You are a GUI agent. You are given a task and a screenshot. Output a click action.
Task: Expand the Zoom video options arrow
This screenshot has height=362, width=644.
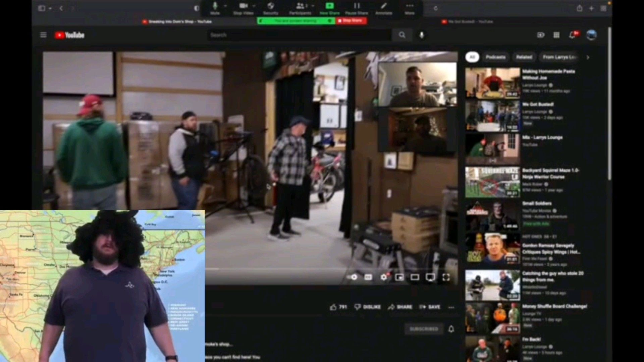pos(254,6)
